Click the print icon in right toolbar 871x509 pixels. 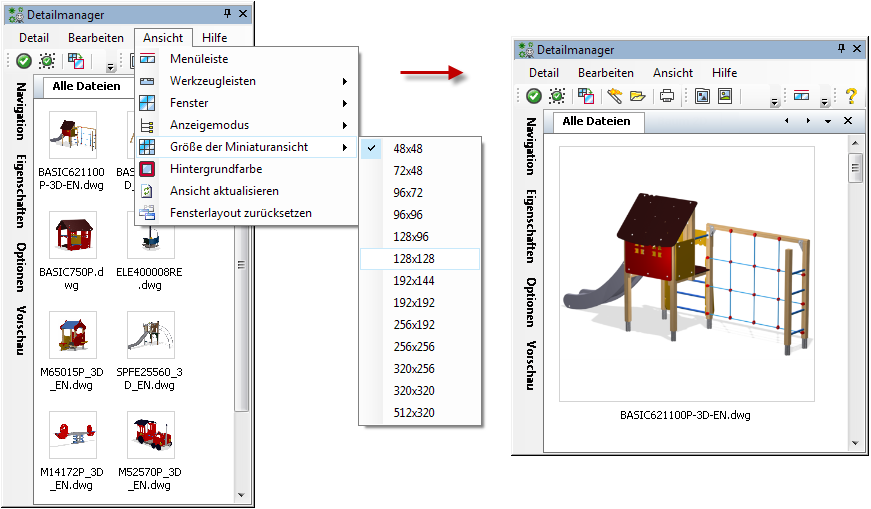click(x=666, y=97)
